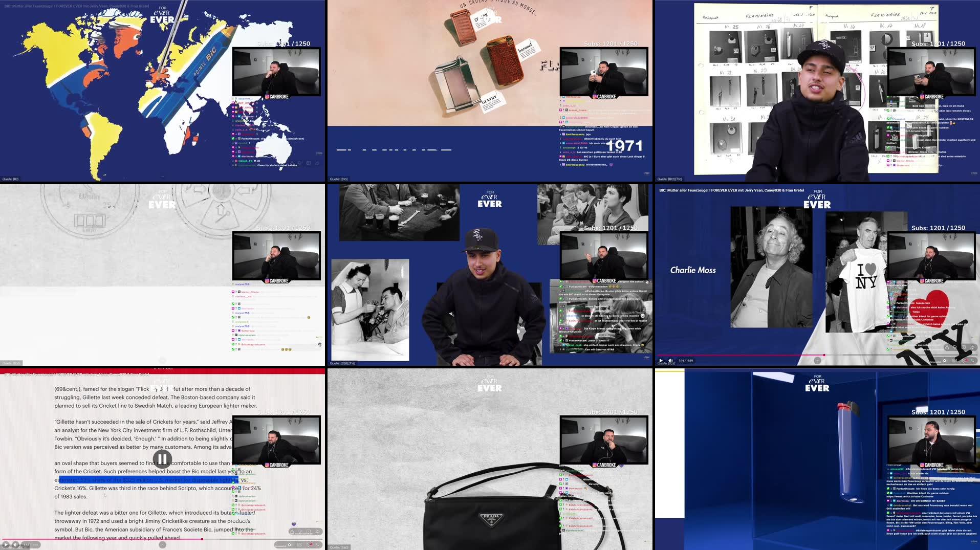Click the play button under the Charlie Moss video
Screen dimensions: 980x550
pyautogui.click(x=661, y=360)
